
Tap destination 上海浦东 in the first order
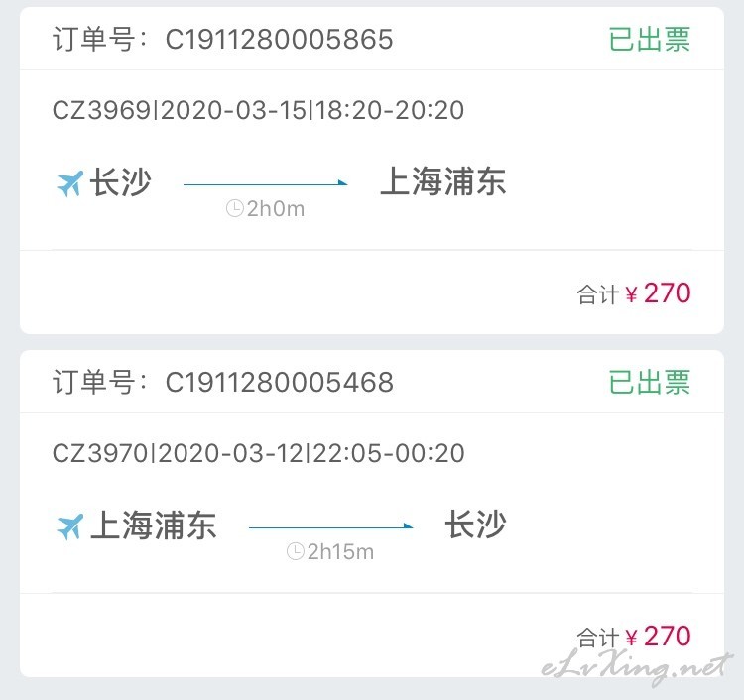coord(443,181)
